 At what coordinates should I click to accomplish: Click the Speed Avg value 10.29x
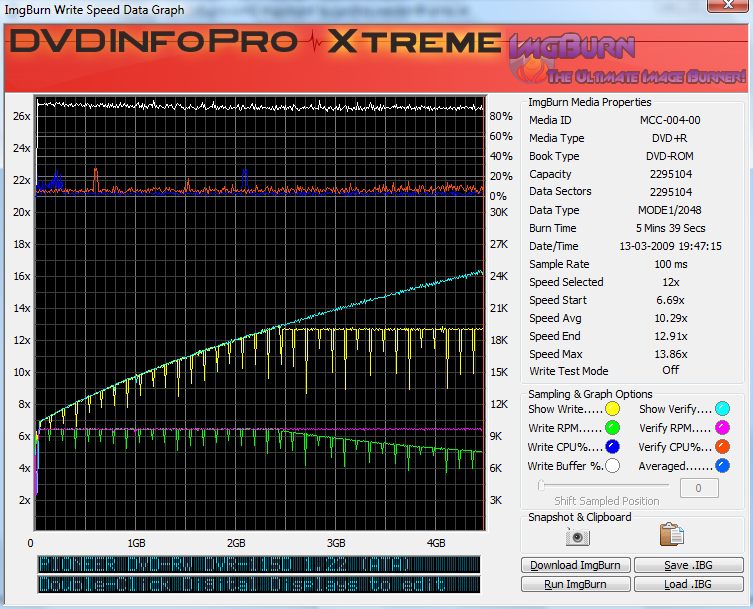click(x=670, y=318)
